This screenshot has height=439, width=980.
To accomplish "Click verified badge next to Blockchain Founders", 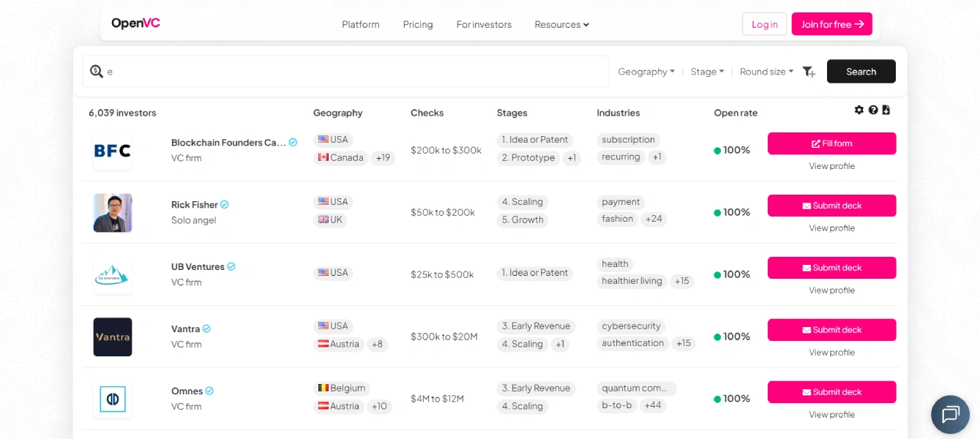I will click(x=293, y=142).
